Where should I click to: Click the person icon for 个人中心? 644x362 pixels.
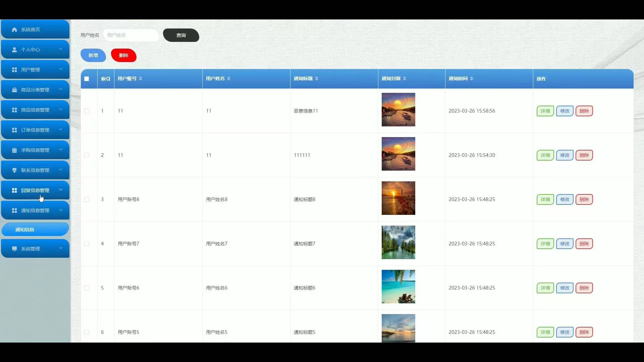(14, 50)
